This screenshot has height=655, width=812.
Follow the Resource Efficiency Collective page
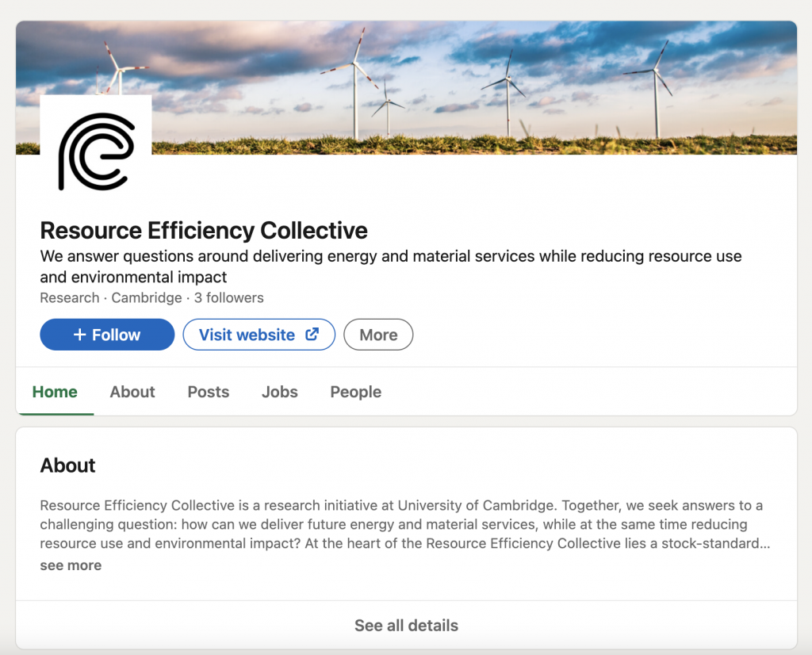pos(107,335)
